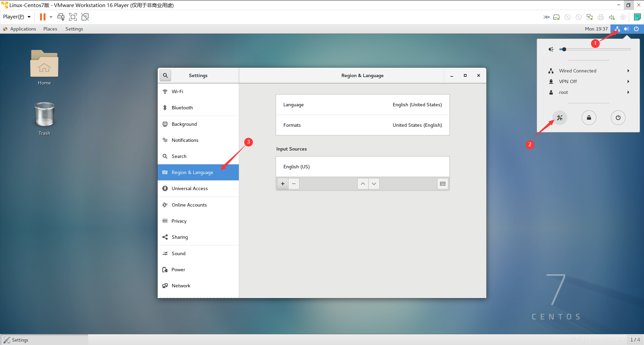Send Ctrl+Alt+Del to the VM

point(61,17)
